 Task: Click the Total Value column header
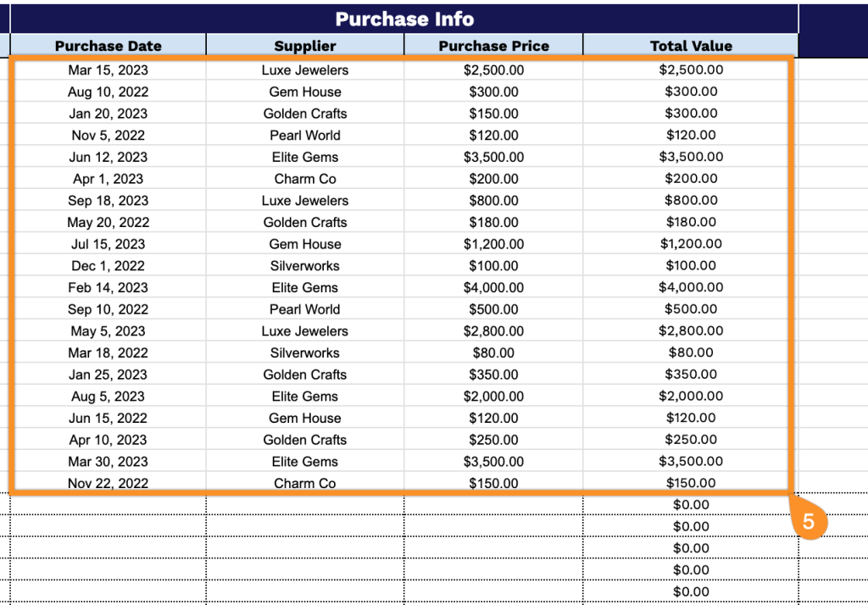coord(691,47)
